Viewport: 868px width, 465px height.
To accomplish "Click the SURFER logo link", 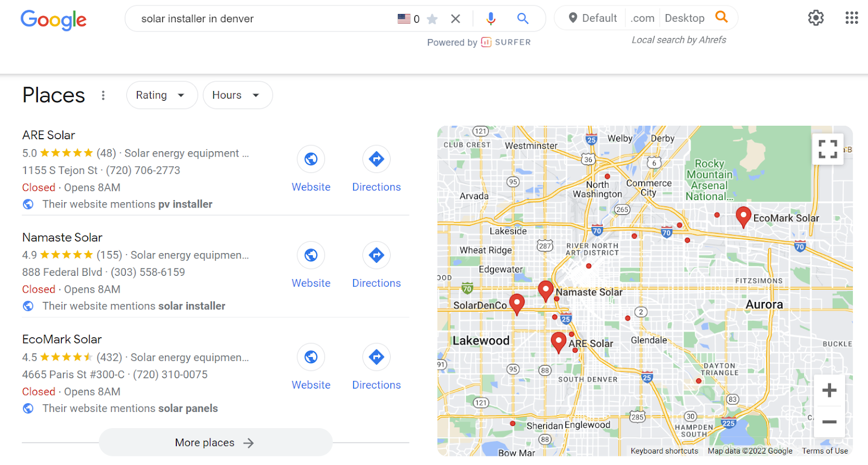I will (x=506, y=42).
